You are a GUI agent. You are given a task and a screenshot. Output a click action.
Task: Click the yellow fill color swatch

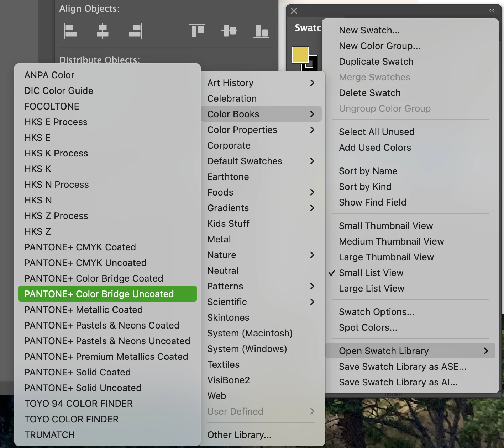(x=300, y=54)
